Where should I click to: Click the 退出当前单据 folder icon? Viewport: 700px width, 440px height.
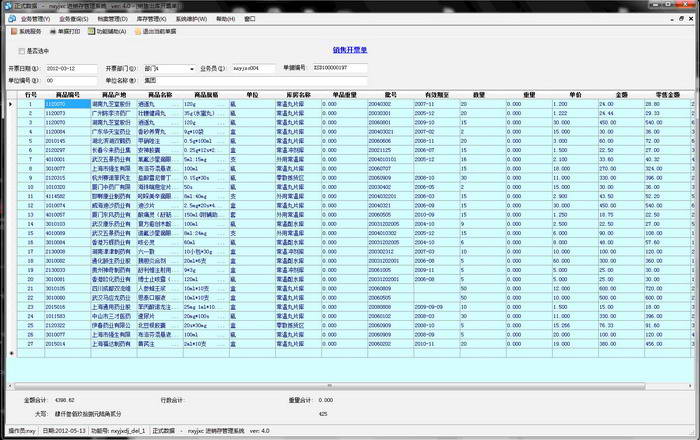[x=138, y=32]
